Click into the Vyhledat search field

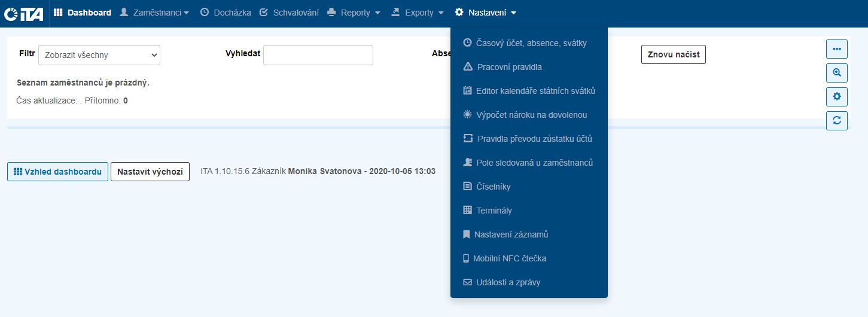click(318, 55)
